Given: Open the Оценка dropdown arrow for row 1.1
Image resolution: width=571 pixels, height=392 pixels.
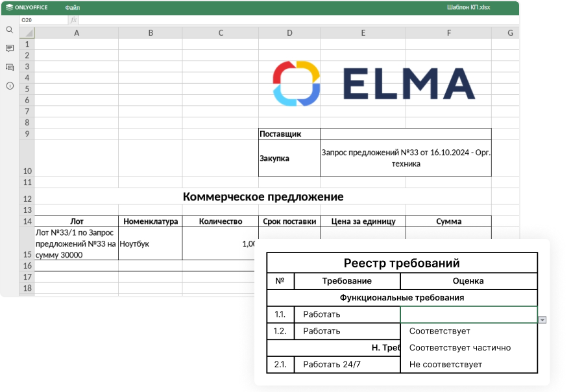Looking at the screenshot, I should (x=542, y=320).
